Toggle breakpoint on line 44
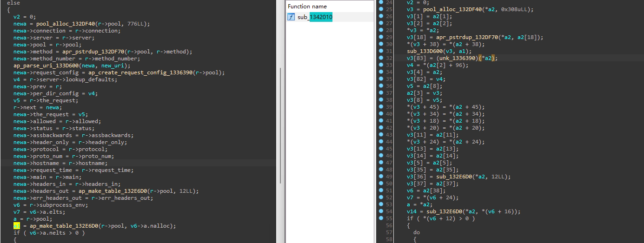This screenshot has width=644, height=243. tap(381, 142)
